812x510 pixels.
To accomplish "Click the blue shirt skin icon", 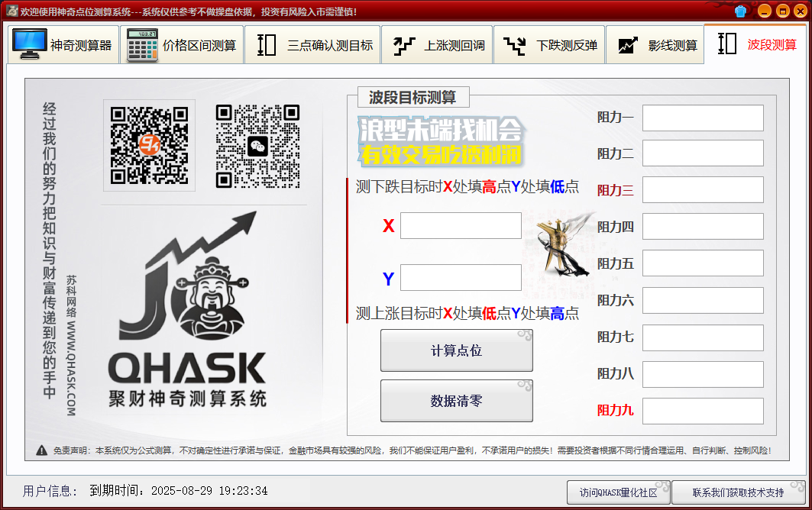I will click(740, 11).
